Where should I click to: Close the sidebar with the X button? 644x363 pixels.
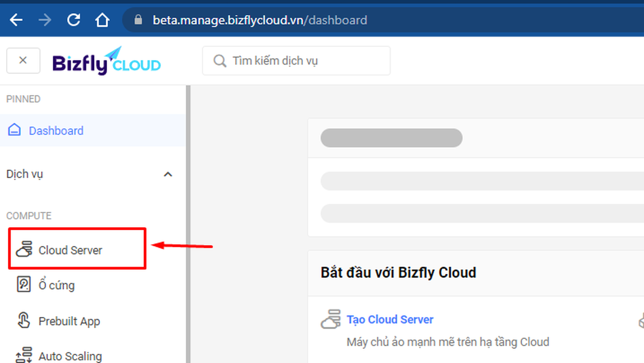(23, 60)
